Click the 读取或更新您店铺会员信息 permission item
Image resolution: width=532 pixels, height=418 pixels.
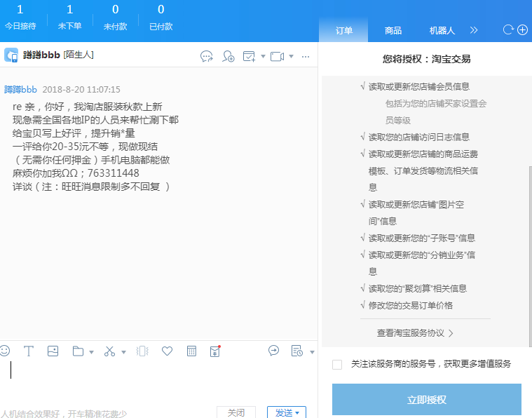pos(419,86)
